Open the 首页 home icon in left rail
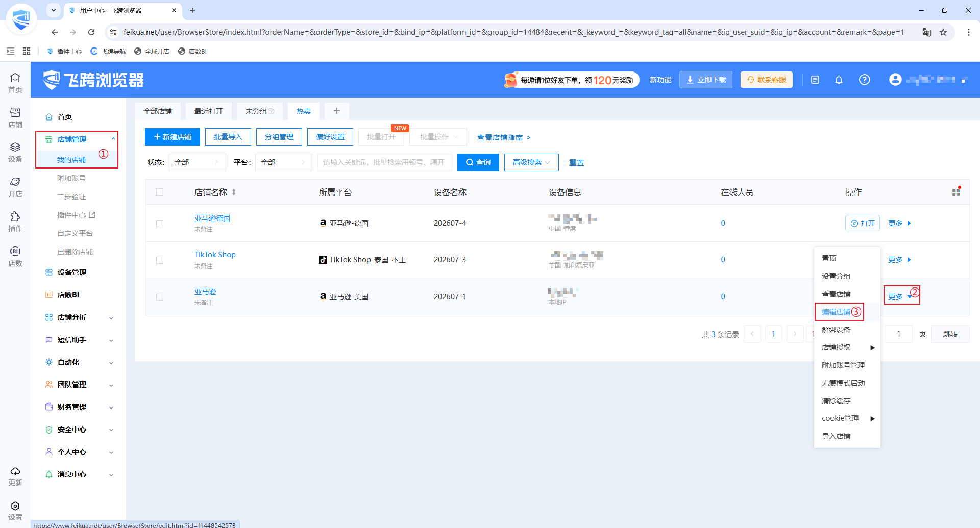This screenshot has height=528, width=980. coord(15,83)
